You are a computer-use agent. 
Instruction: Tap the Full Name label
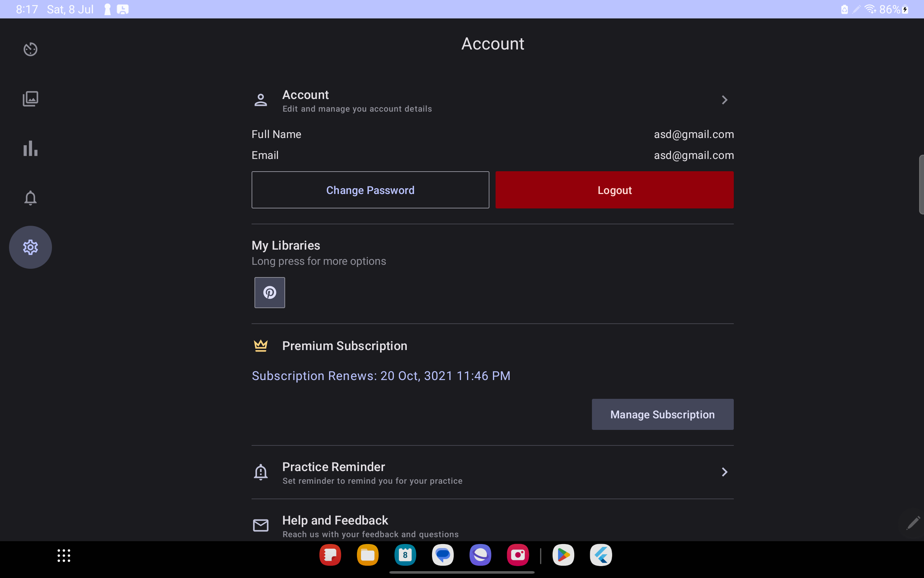[x=276, y=134]
